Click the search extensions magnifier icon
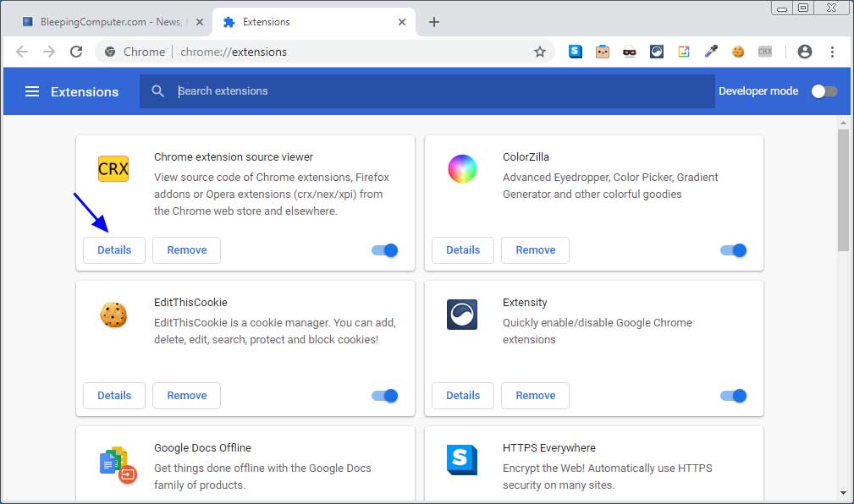Image resolution: width=854 pixels, height=504 pixels. (x=158, y=91)
